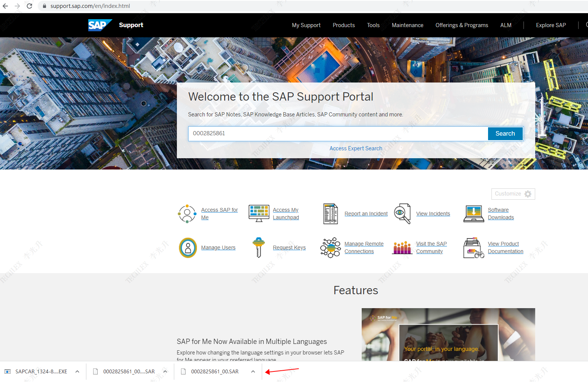Open Manage Remote Connections link
This screenshot has height=382, width=588.
click(x=364, y=248)
